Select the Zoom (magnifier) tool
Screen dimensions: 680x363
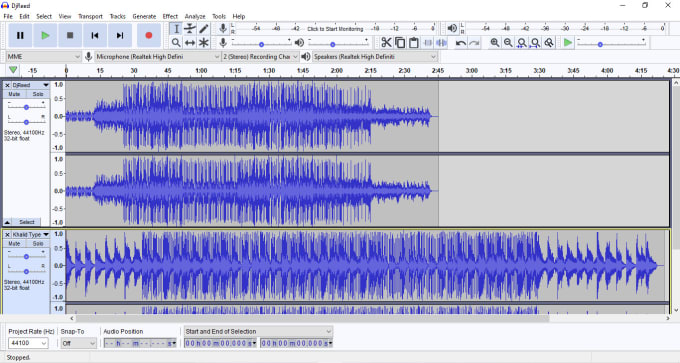[x=176, y=43]
